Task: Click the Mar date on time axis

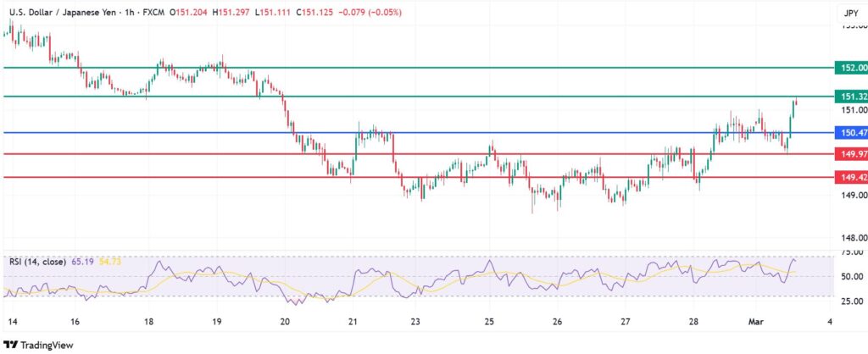Action: click(759, 322)
